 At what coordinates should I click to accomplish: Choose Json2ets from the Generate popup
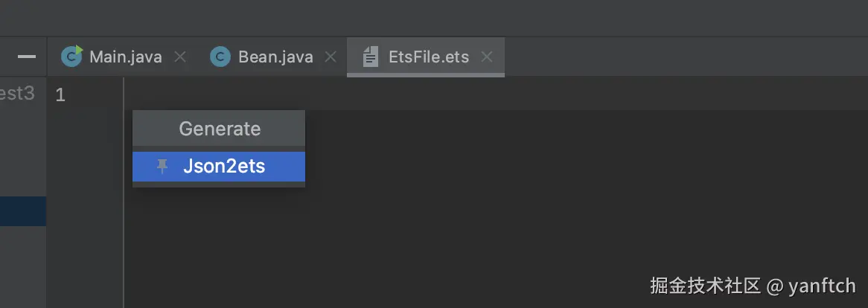coord(224,167)
